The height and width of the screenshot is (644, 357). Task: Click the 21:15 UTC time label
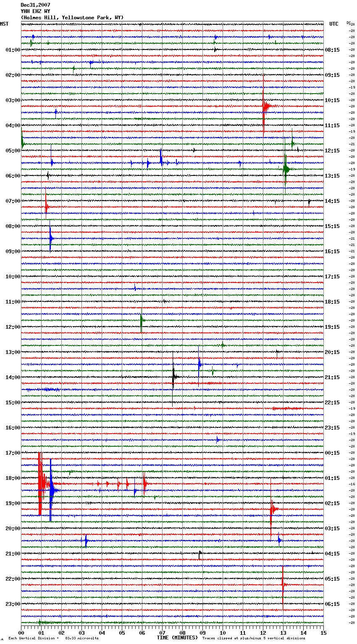coord(332,377)
